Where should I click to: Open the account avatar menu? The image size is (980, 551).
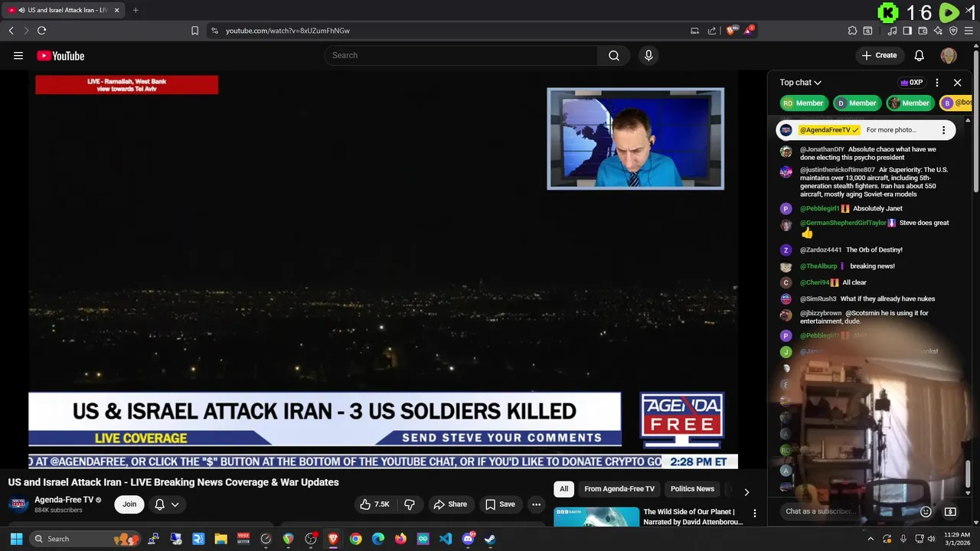click(x=949, y=55)
